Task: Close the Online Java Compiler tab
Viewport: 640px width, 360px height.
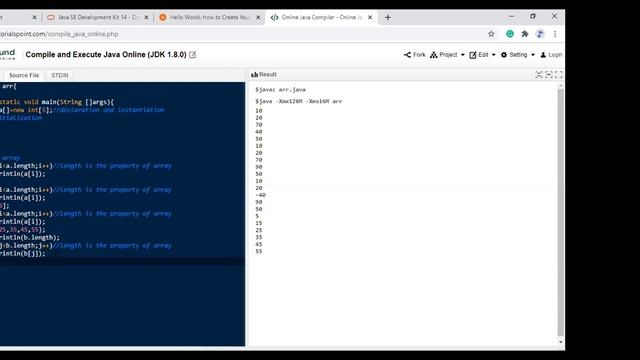Action: 370,17
